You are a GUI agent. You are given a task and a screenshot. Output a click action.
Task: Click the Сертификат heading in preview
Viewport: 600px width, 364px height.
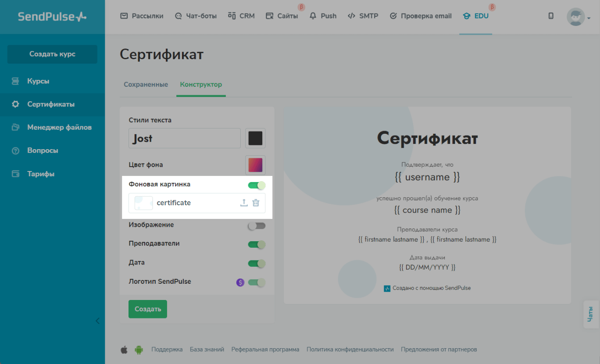[427, 139]
